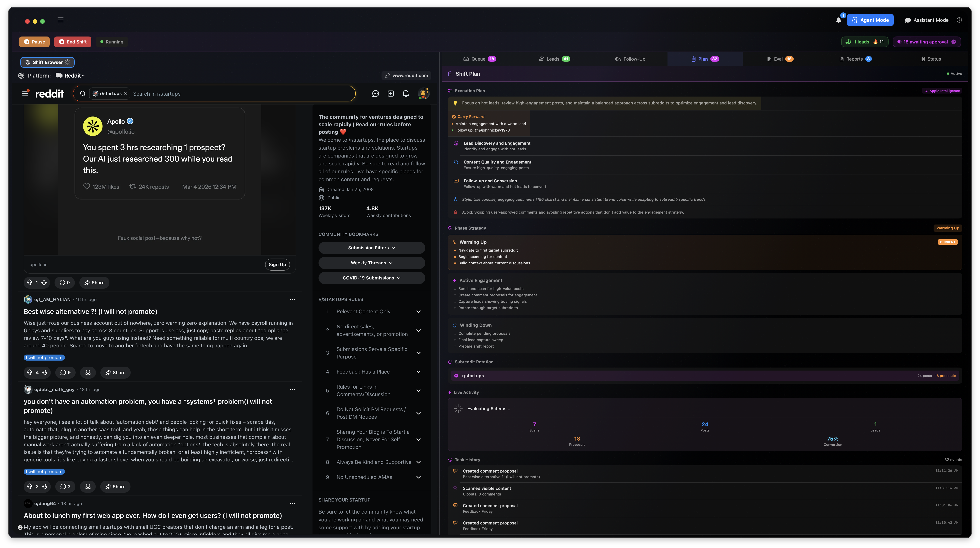Click 'Scanned visible content' history entry
Image resolution: width=980 pixels, height=548 pixels.
705,491
